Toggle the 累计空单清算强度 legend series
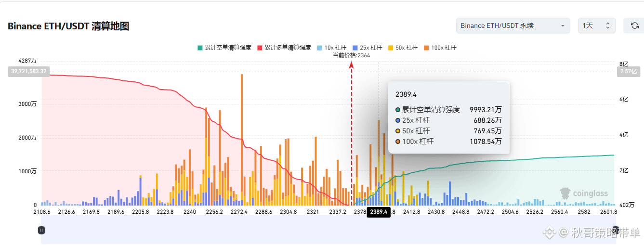The image size is (644, 245). point(224,48)
